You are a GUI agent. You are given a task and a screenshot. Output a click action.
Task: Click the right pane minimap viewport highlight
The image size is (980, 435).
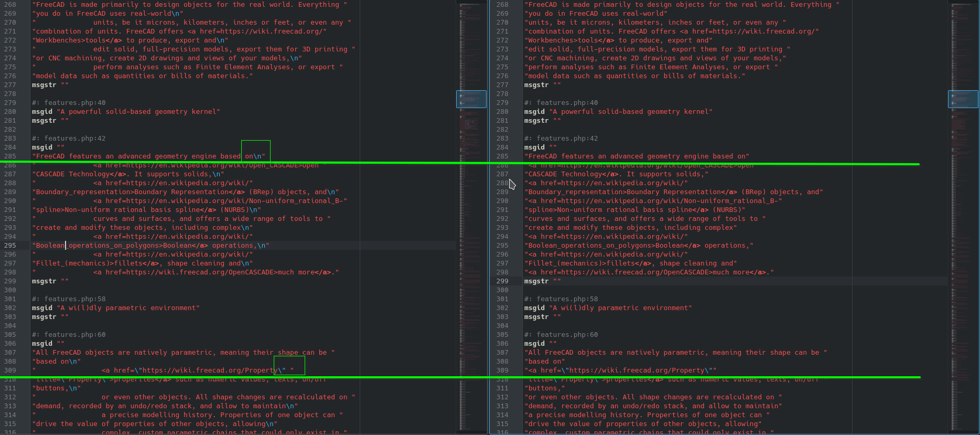[963, 99]
